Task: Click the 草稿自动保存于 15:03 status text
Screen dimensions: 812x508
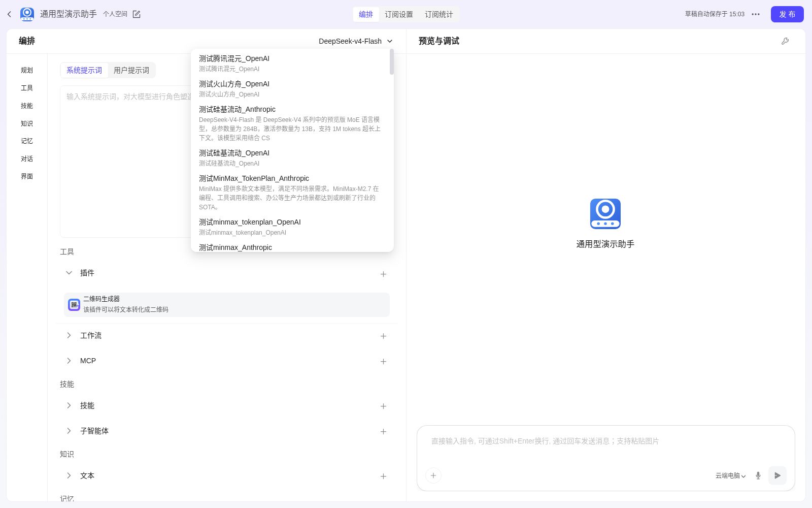Action: [715, 14]
